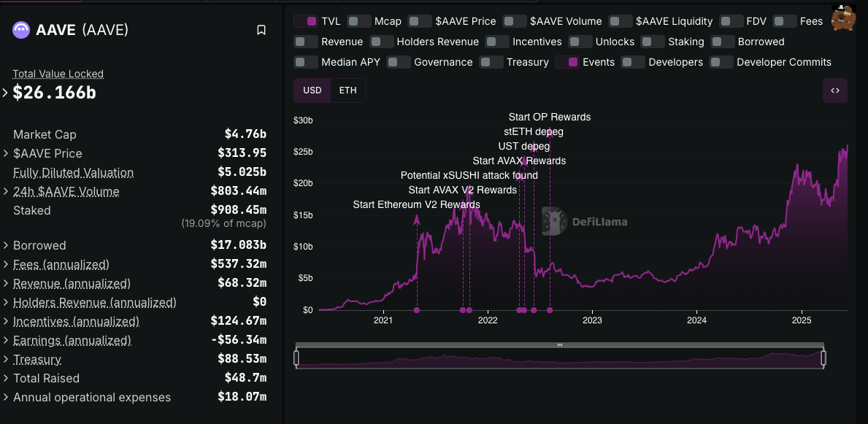Click the Market Cap label

point(45,134)
